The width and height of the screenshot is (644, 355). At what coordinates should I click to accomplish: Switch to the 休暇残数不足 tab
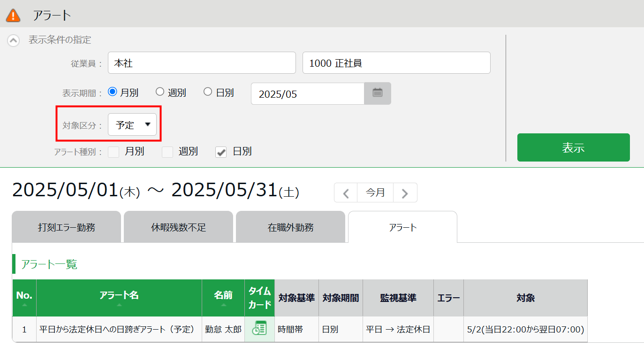(x=178, y=228)
